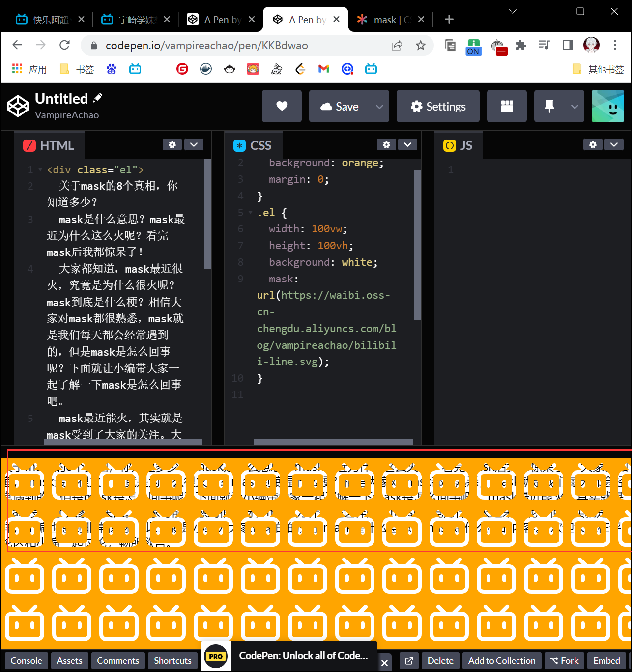Pin this pen with pin icon

pyautogui.click(x=549, y=106)
